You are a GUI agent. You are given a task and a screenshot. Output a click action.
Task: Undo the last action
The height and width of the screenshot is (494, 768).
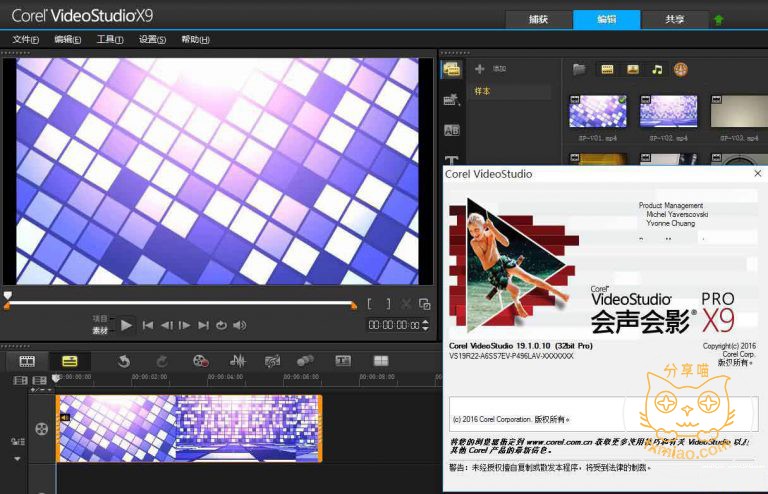124,361
